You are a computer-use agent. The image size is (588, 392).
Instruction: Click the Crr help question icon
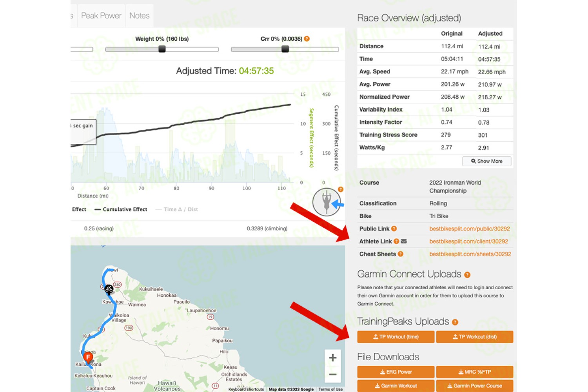click(307, 39)
